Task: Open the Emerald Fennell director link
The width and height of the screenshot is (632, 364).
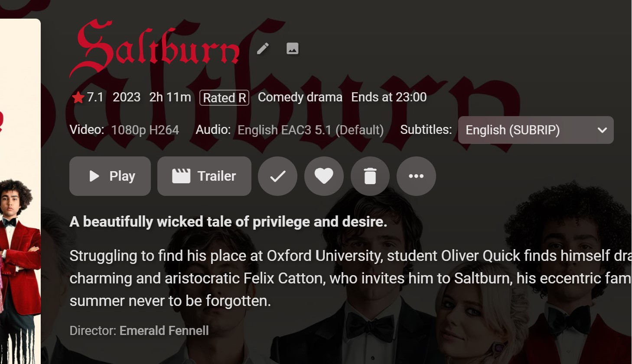Action: tap(164, 331)
